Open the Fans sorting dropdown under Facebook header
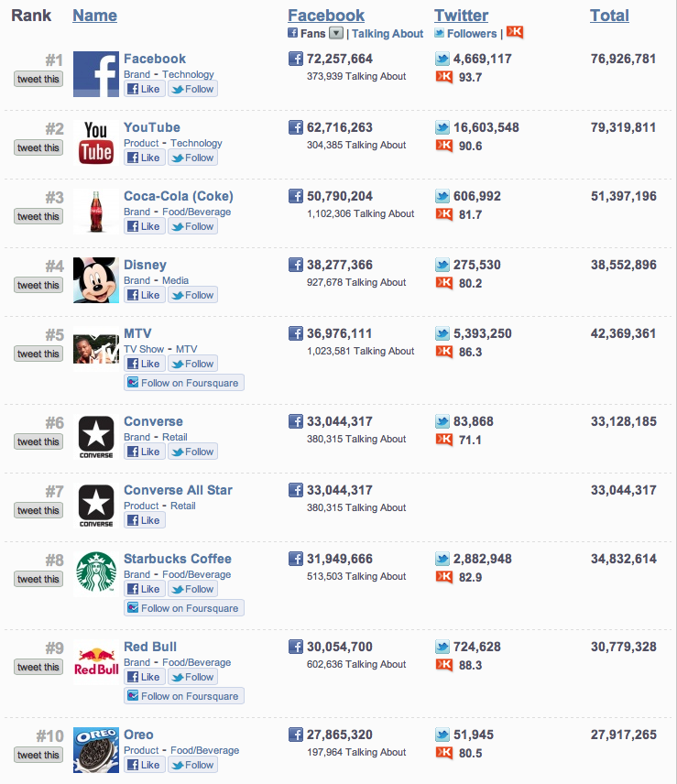This screenshot has width=677, height=784. pyautogui.click(x=336, y=33)
